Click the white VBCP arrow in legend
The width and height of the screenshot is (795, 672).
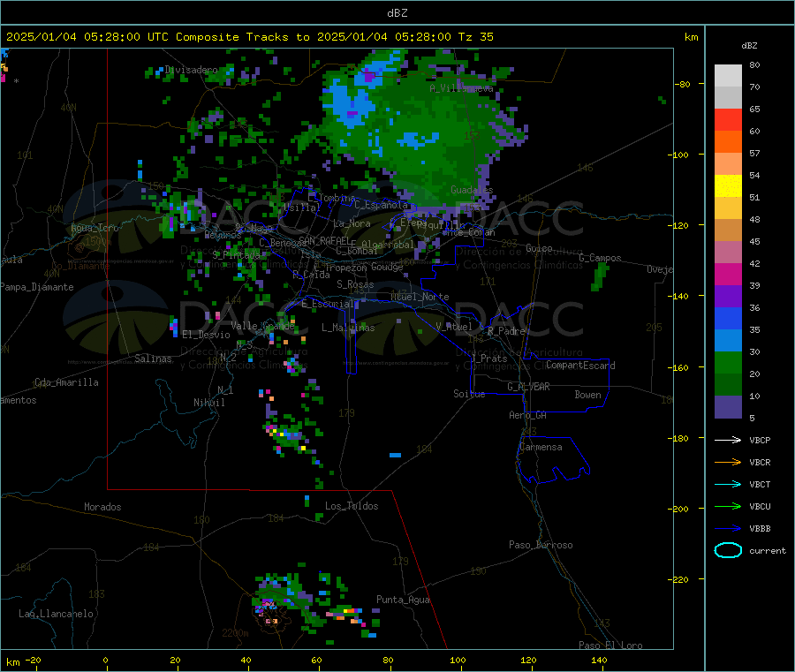(728, 440)
